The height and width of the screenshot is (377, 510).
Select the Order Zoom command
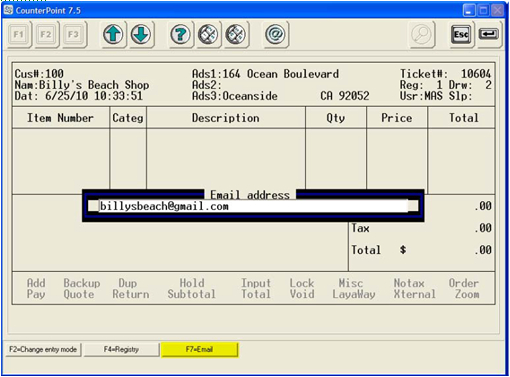464,289
